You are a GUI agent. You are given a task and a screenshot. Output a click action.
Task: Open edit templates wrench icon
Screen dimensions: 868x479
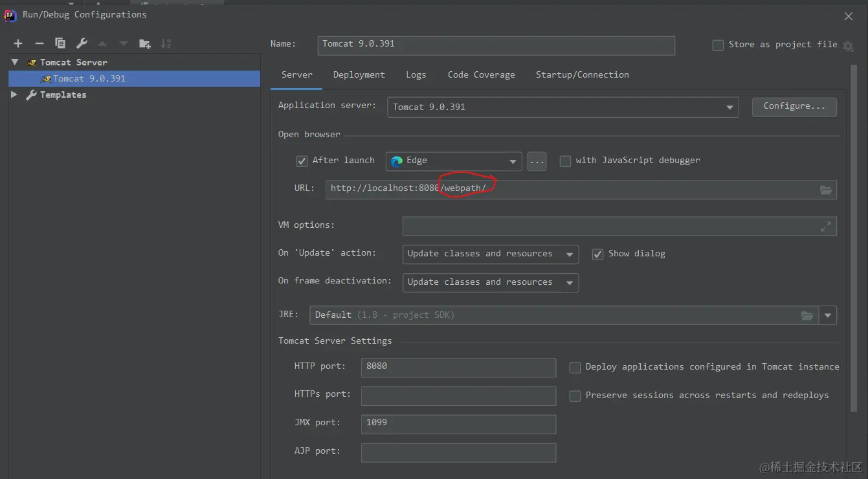(x=82, y=43)
